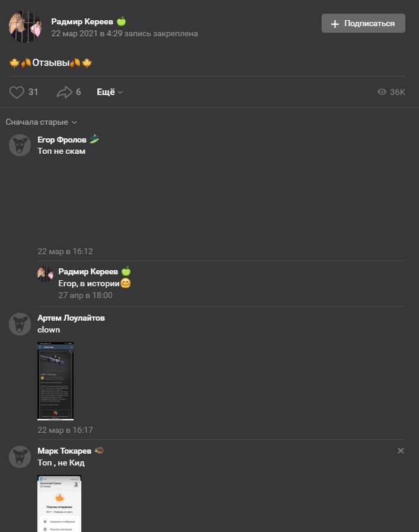Viewport: 419px width, 532px height.
Task: Open Радмир Кереев's profile avatar on the post
Action: 25,27
